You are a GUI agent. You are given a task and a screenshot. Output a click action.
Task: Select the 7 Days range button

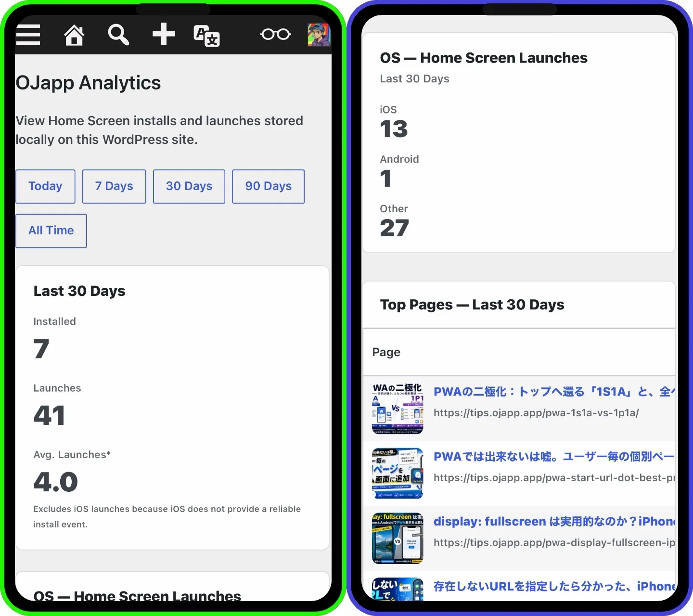pyautogui.click(x=114, y=186)
